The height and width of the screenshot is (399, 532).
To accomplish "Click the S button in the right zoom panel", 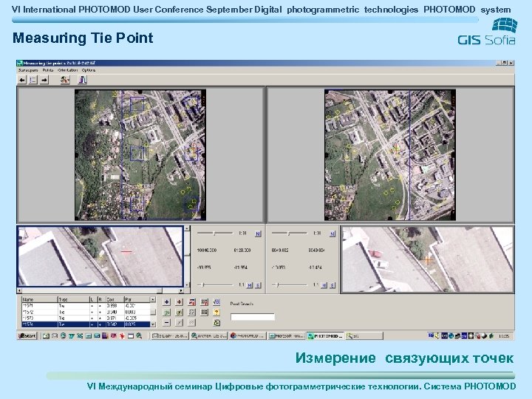I will click(332, 285).
